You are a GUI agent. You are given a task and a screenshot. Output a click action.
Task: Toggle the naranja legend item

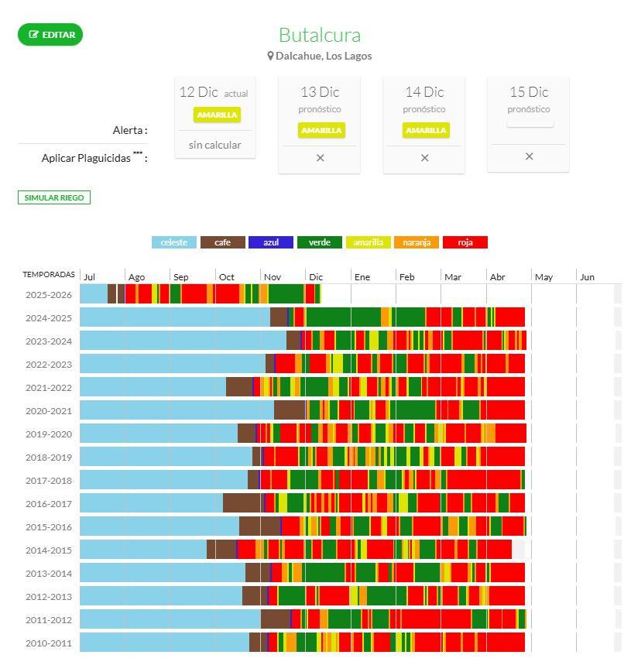click(x=417, y=242)
